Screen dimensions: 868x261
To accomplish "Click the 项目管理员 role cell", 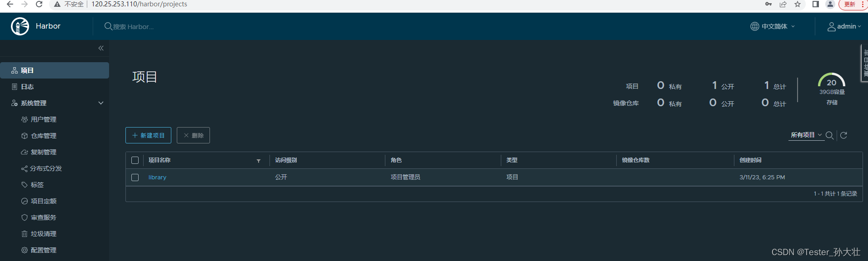I will (x=405, y=177).
